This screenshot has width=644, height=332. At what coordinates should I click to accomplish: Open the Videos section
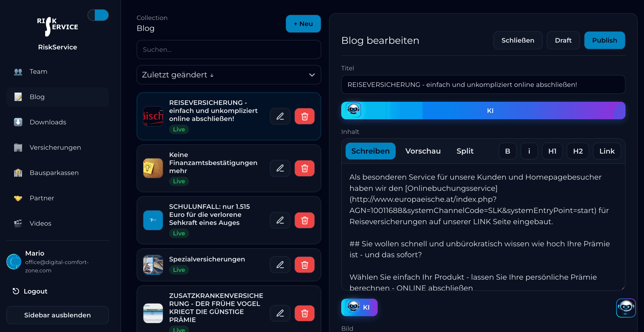40,223
